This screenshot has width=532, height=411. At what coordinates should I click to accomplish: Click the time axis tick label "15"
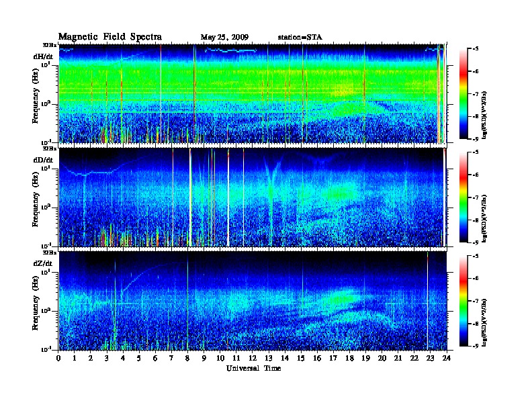[x=302, y=358]
